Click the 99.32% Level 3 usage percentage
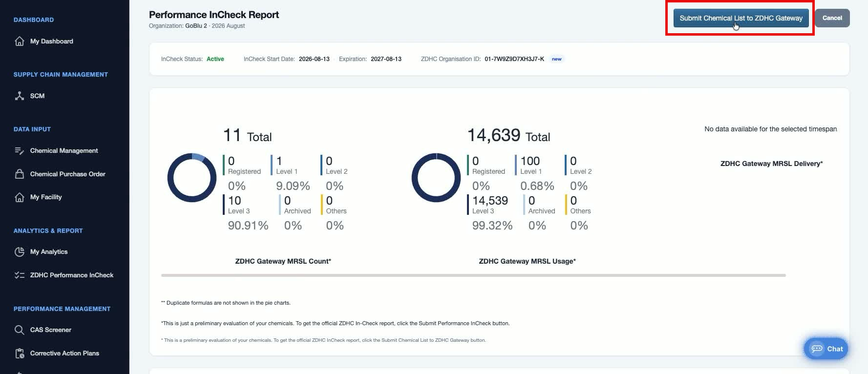The width and height of the screenshot is (868, 374). 492,226
